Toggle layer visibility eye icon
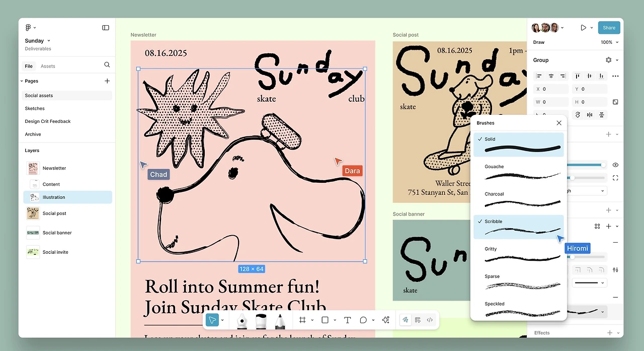Viewport: 644px width, 351px height. pyautogui.click(x=615, y=165)
